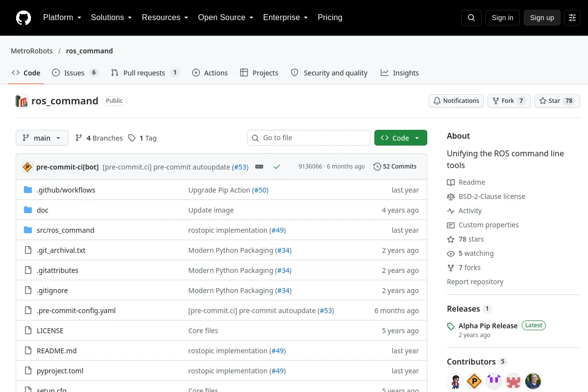Click the Notifications button
This screenshot has width=588, height=392.
coord(456,101)
